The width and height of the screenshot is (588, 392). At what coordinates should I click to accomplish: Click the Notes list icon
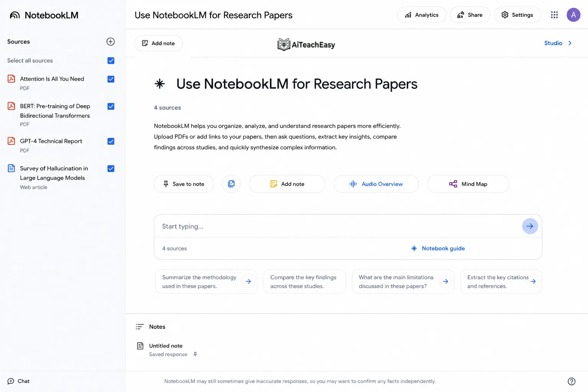coord(140,327)
